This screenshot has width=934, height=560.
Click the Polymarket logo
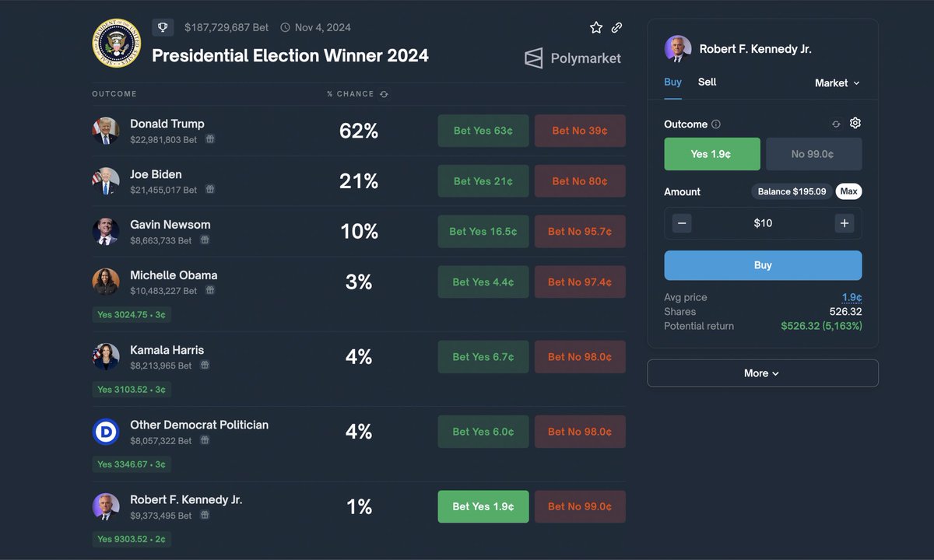[573, 58]
